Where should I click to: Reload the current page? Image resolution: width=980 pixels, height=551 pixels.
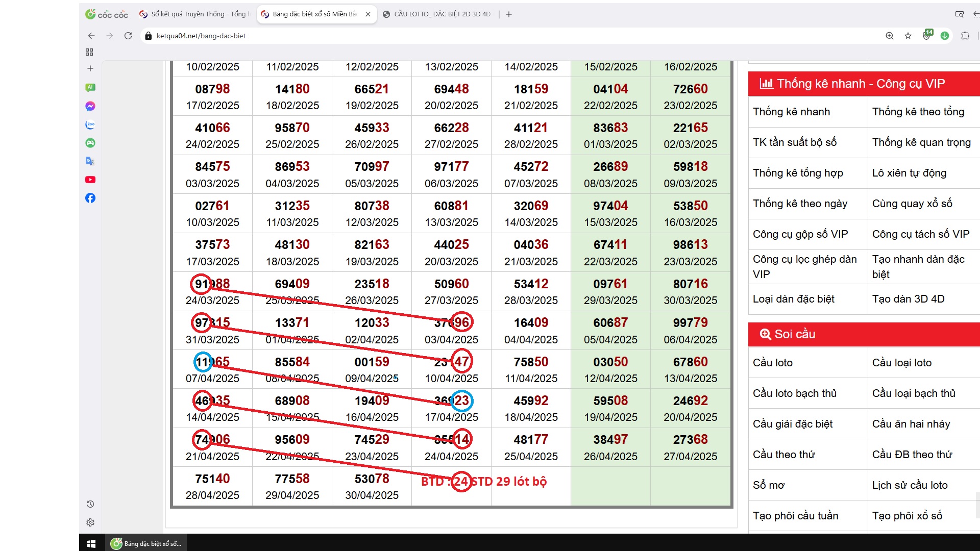(x=128, y=36)
